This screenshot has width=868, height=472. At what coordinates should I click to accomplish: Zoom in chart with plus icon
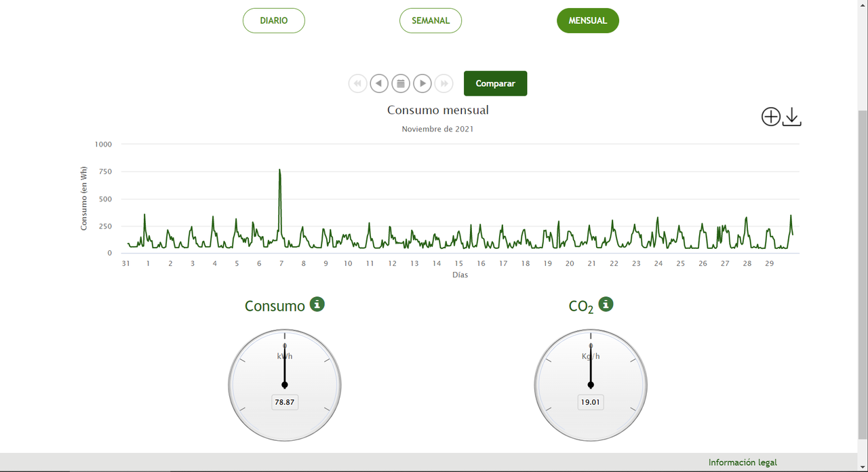pyautogui.click(x=771, y=117)
